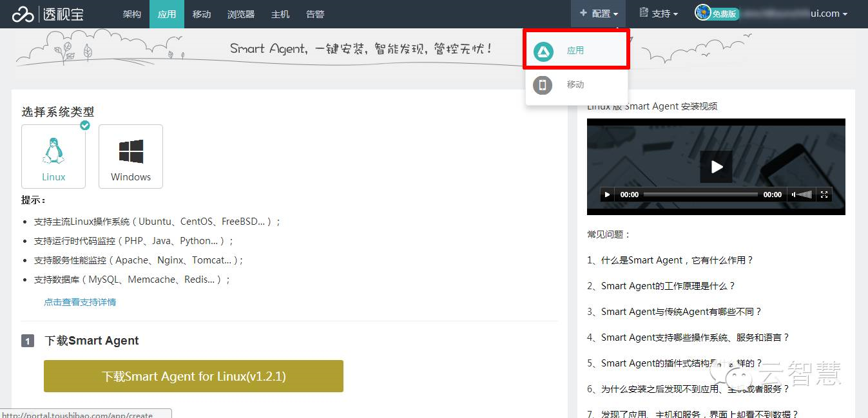Play the video with the center button
868x418 pixels.
click(716, 167)
